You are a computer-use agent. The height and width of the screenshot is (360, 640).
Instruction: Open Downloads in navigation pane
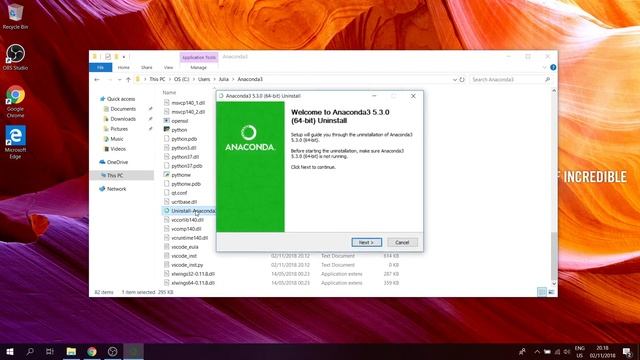(x=123, y=119)
